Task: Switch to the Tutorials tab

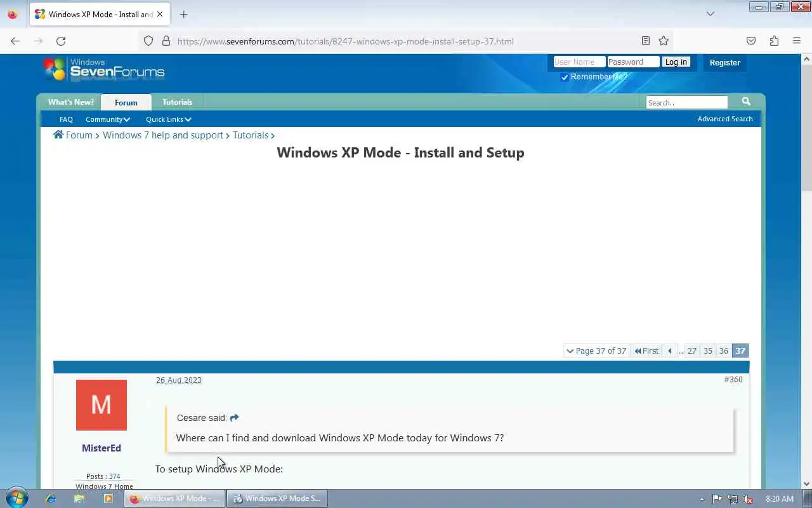Action: point(177,102)
